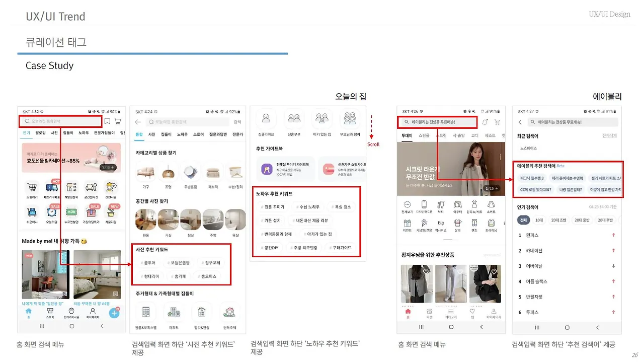Tap the 스커트 skirt category icon
This screenshot has height=362, width=644.
coord(491,204)
